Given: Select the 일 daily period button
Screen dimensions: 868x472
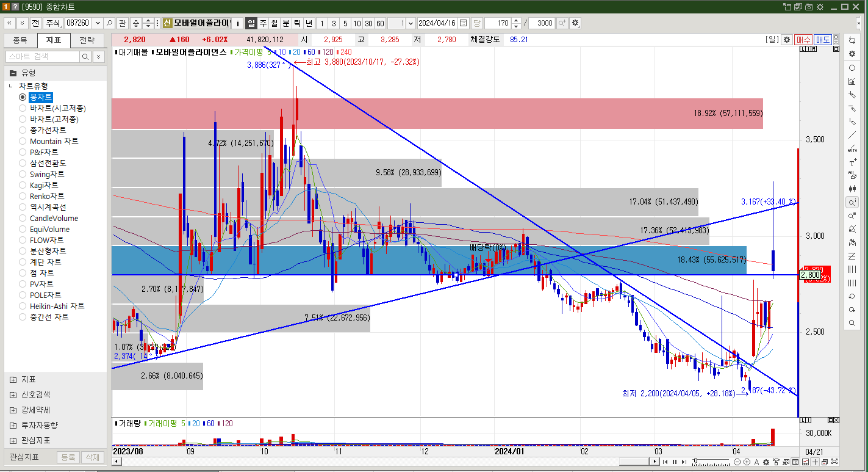Looking at the screenshot, I should 251,23.
